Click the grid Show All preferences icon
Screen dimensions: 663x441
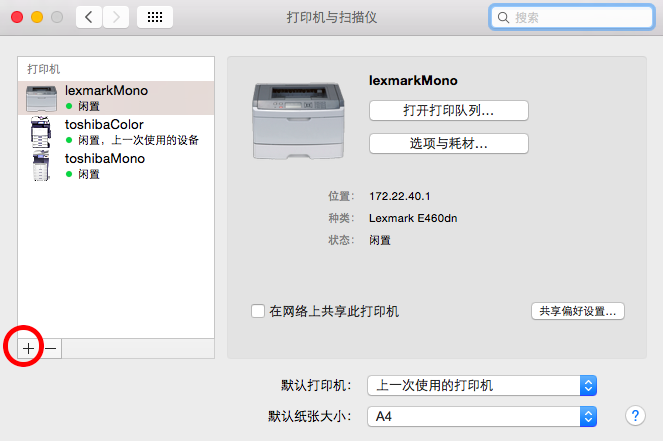coord(155,17)
